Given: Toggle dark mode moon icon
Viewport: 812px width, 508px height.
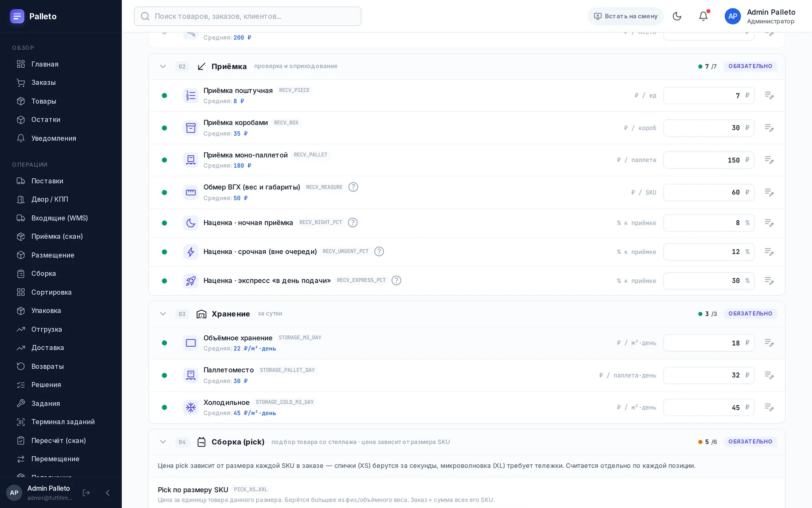Looking at the screenshot, I should [x=677, y=16].
